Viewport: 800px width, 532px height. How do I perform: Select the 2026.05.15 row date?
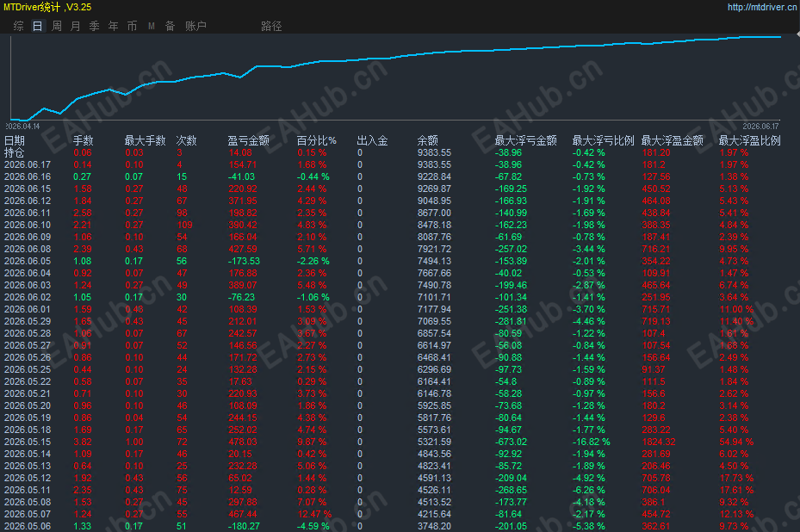coord(28,442)
